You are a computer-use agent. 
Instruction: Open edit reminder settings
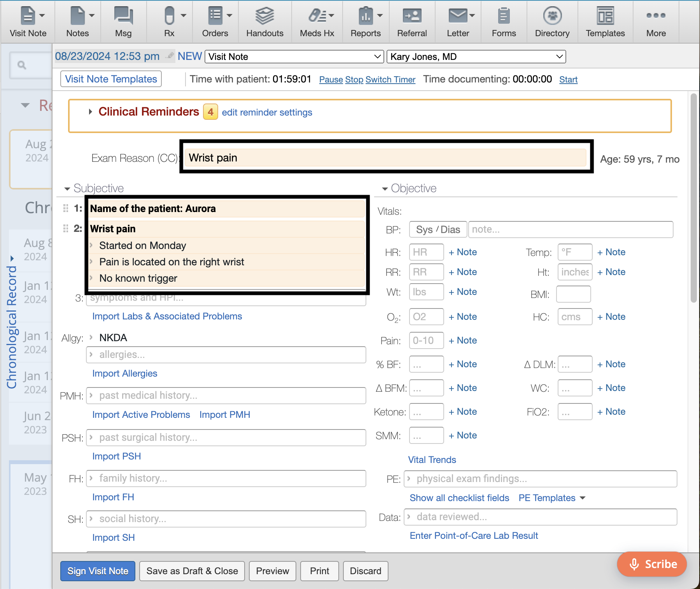267,112
